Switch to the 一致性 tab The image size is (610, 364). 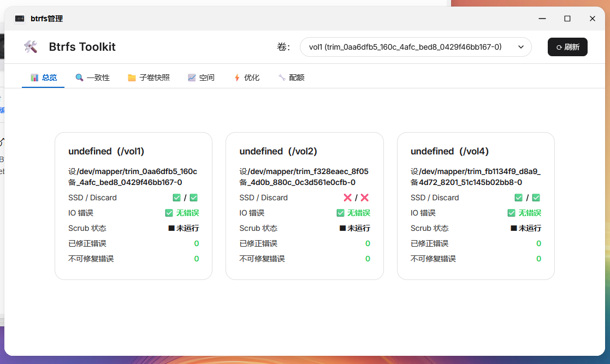coord(93,77)
